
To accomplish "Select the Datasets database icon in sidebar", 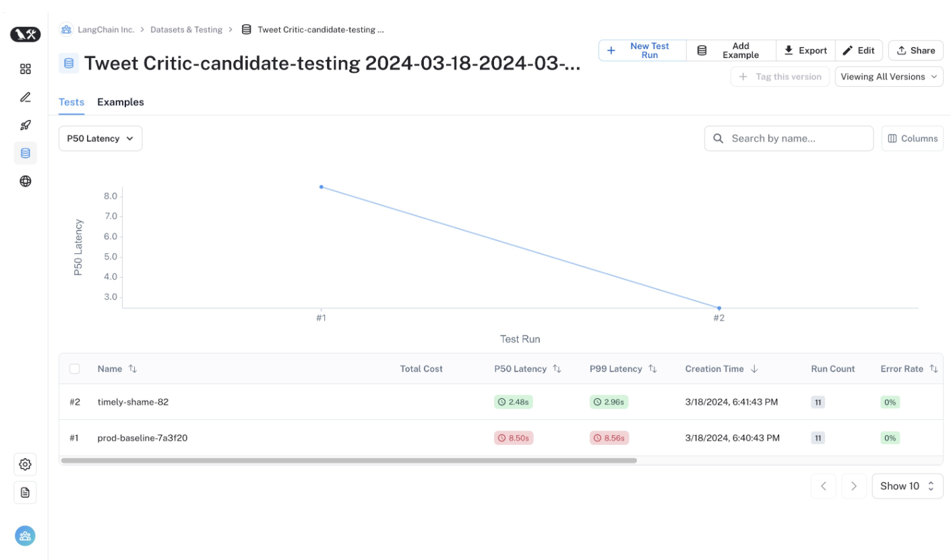I will coord(26,153).
